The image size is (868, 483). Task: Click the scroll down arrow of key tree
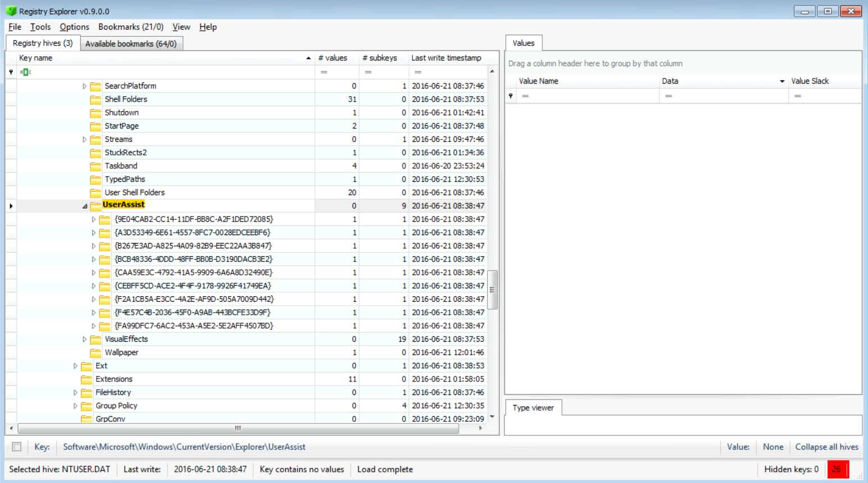click(x=492, y=417)
